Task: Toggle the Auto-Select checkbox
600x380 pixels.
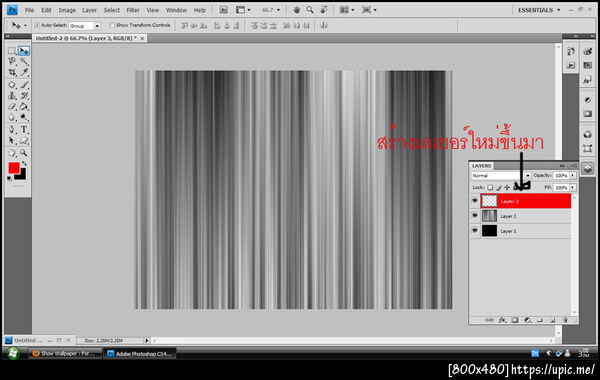Action: (x=38, y=25)
